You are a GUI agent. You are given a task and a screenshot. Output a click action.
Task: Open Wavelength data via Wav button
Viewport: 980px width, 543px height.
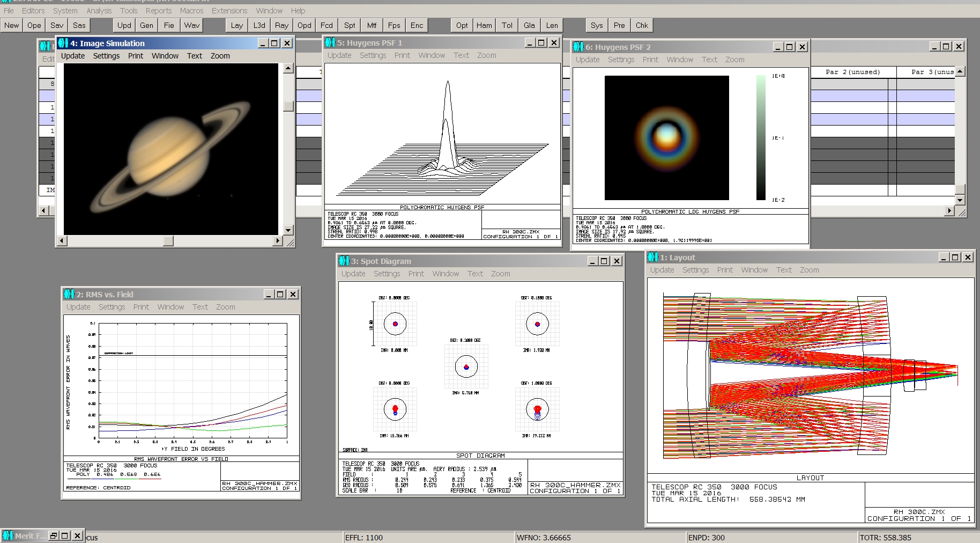click(192, 25)
